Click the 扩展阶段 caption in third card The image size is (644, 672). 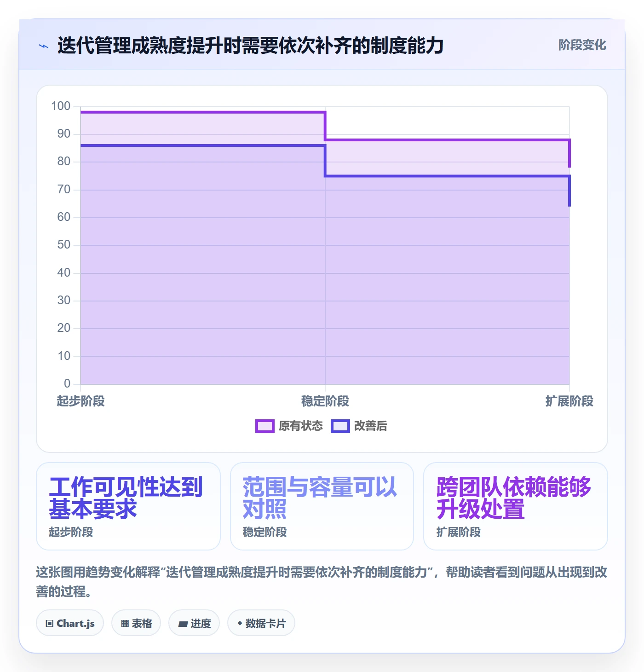pyautogui.click(x=458, y=533)
